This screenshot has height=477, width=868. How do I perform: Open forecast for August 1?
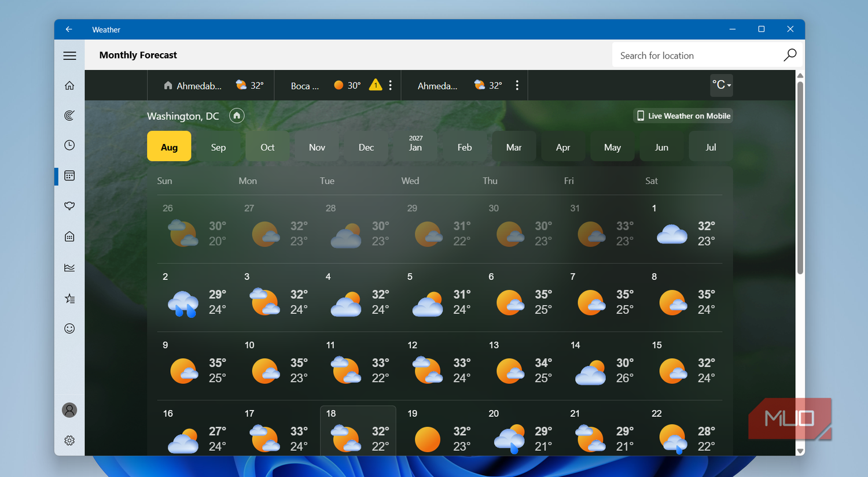[684, 229]
